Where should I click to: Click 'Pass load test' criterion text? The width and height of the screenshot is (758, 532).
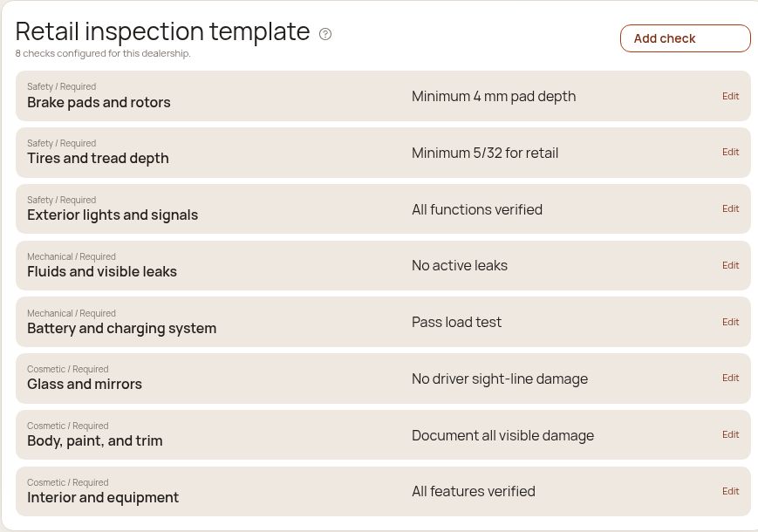pos(456,323)
